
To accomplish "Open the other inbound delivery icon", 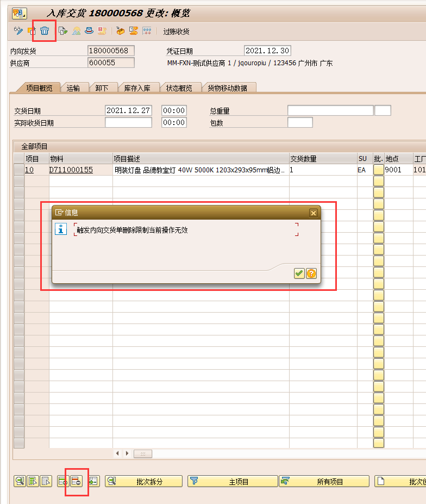I will tap(32, 31).
